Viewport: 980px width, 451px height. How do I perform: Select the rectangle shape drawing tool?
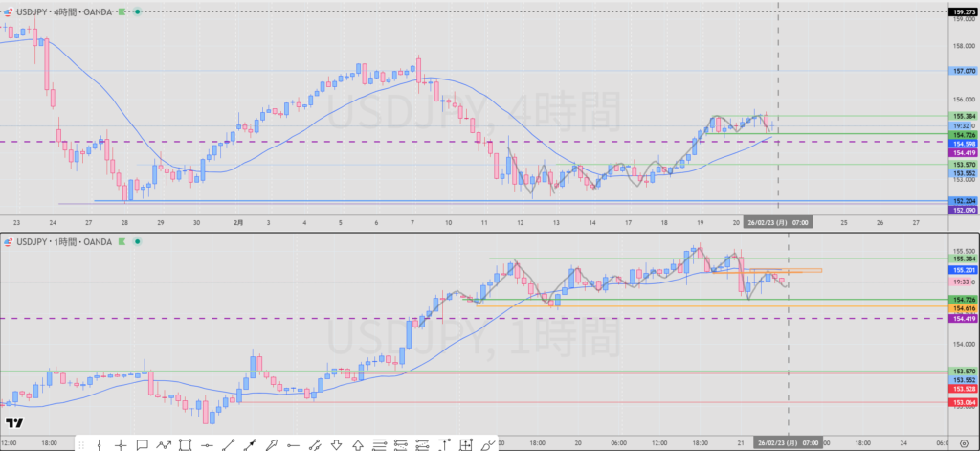(186, 444)
